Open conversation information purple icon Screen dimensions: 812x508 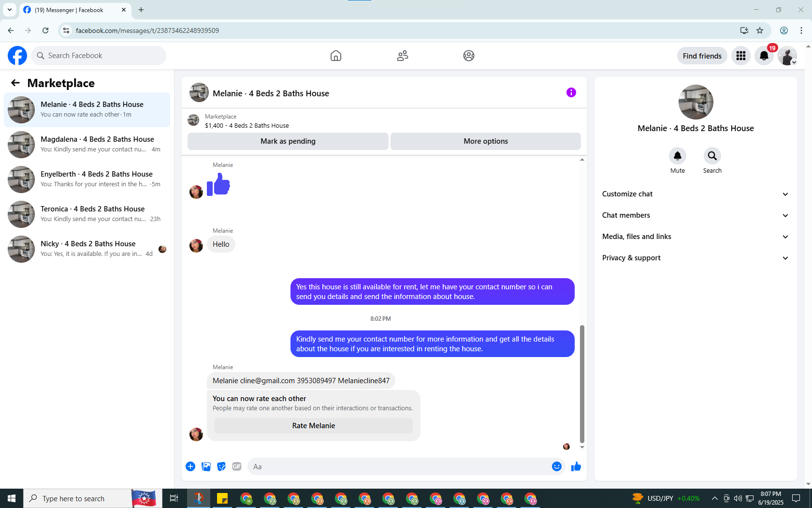coord(571,92)
